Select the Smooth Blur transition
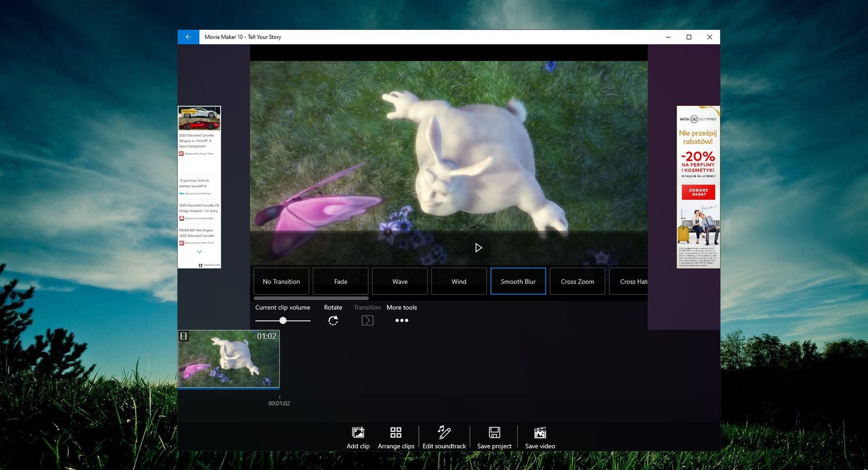This screenshot has height=470, width=868. tap(518, 281)
